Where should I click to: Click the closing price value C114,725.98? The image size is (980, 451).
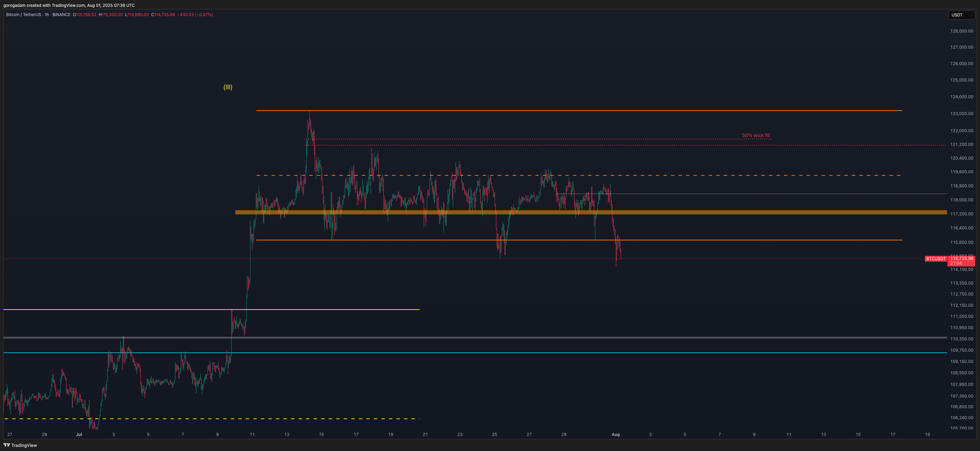point(163,15)
